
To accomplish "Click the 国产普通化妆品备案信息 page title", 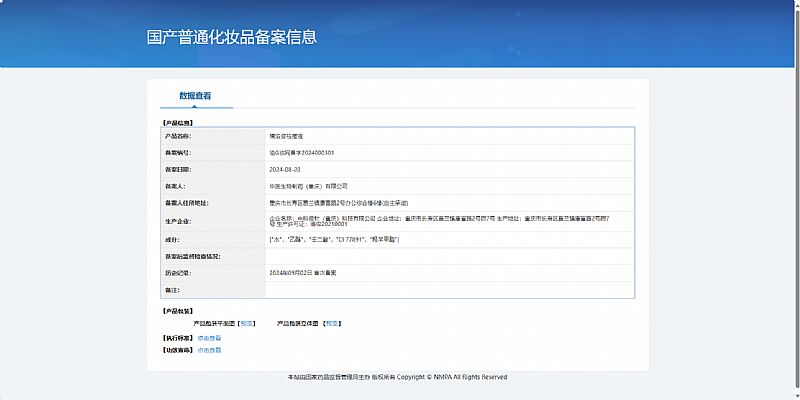I will tap(232, 37).
